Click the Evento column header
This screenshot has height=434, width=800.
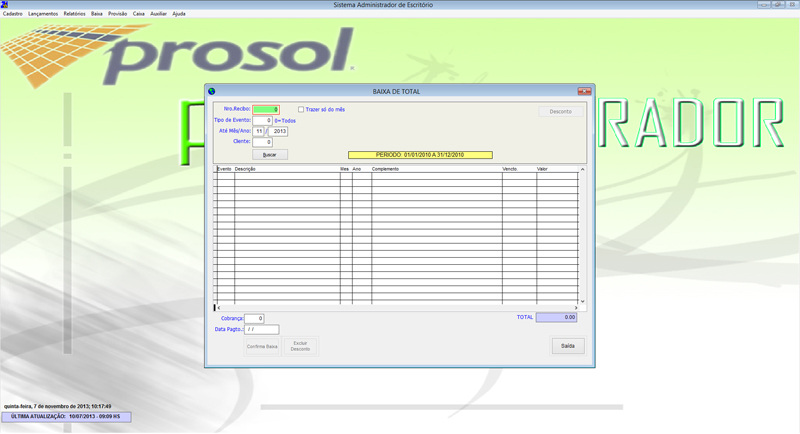(224, 169)
